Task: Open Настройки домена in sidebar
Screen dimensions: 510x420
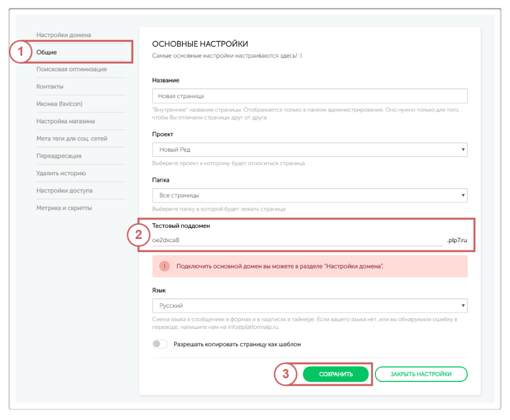Action: pyautogui.click(x=64, y=35)
